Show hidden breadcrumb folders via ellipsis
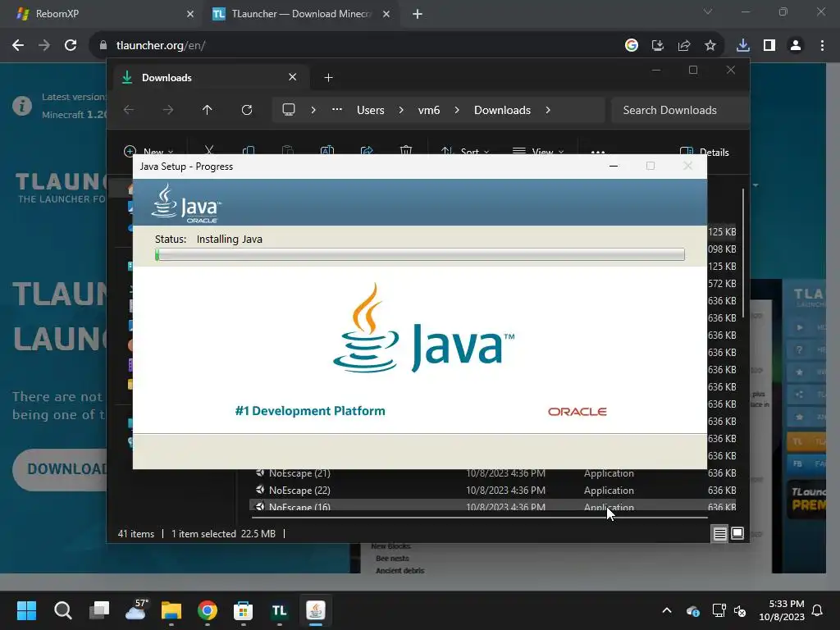 click(336, 109)
